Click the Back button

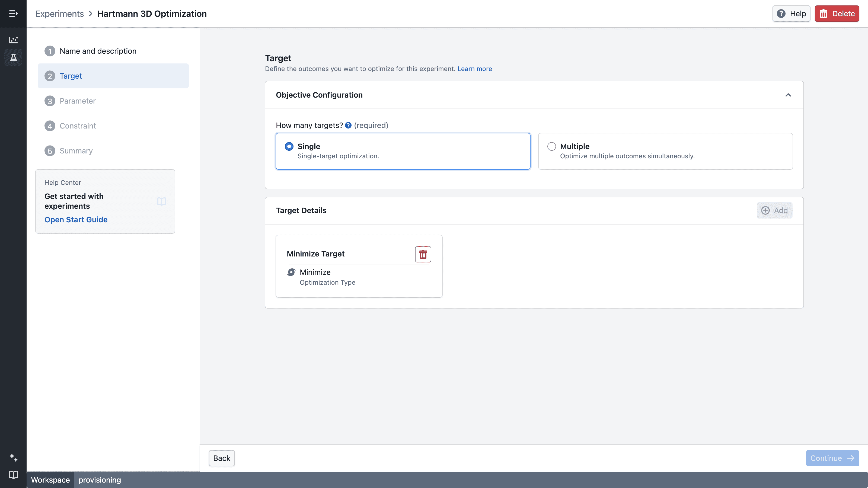click(222, 458)
